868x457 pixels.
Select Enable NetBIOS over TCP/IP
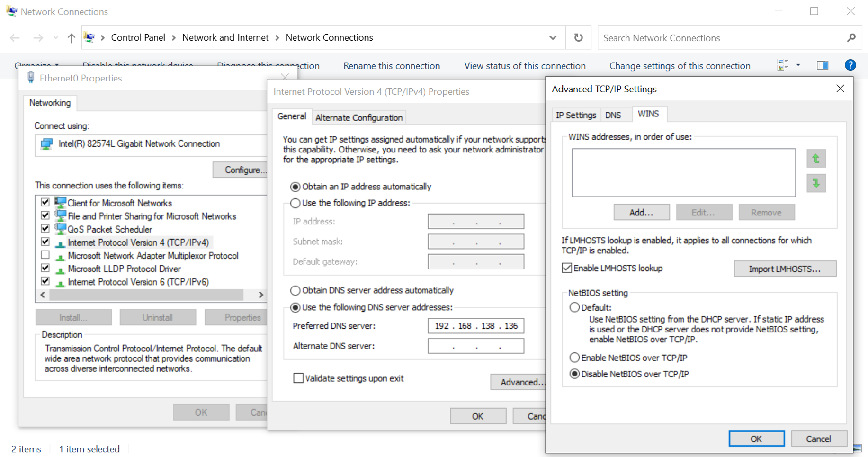(574, 358)
